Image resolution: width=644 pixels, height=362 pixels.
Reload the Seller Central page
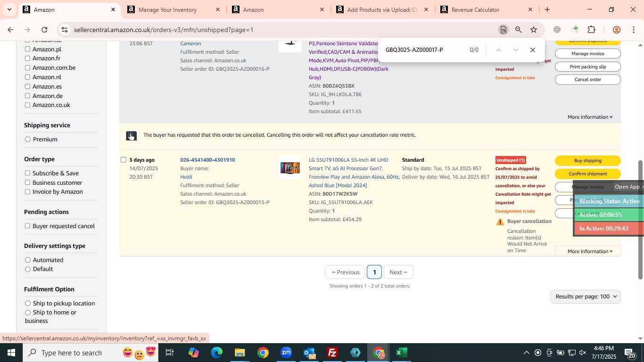click(44, 30)
